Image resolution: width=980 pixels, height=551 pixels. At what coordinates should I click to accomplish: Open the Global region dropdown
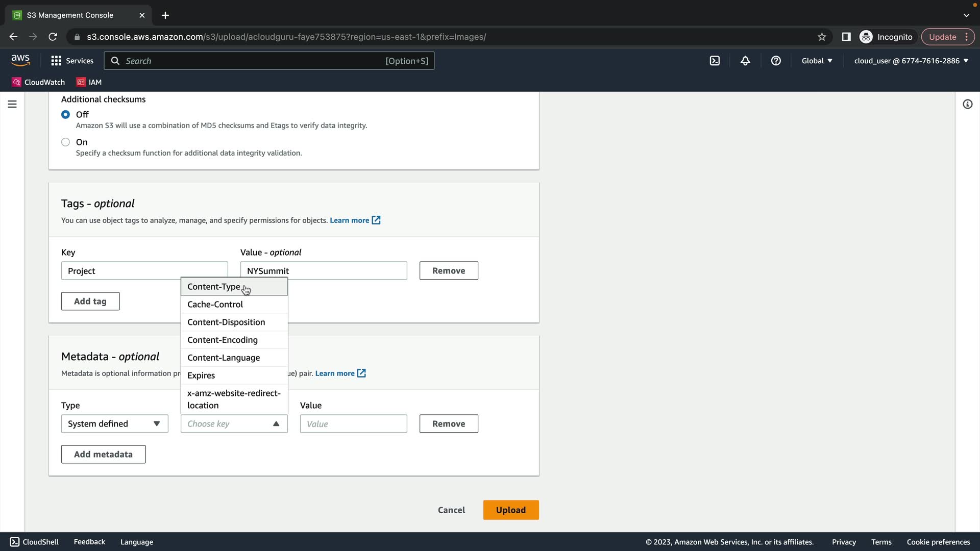(x=817, y=61)
